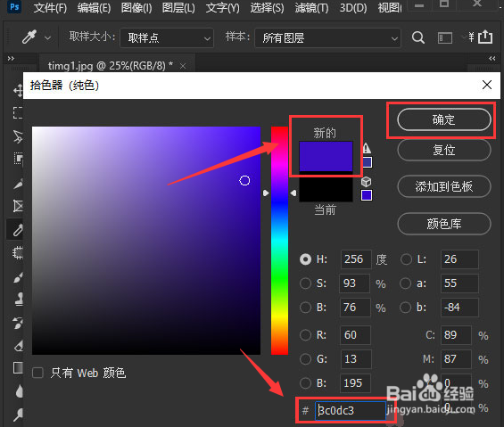Open the 选择(S) menu

pos(267,8)
